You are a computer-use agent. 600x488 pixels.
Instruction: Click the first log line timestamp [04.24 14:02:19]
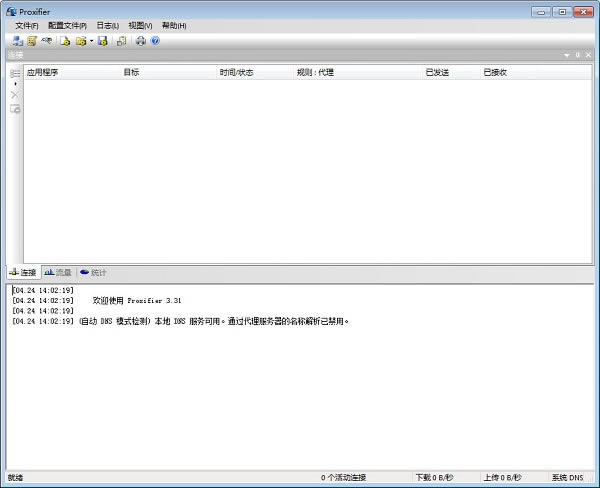click(x=43, y=290)
